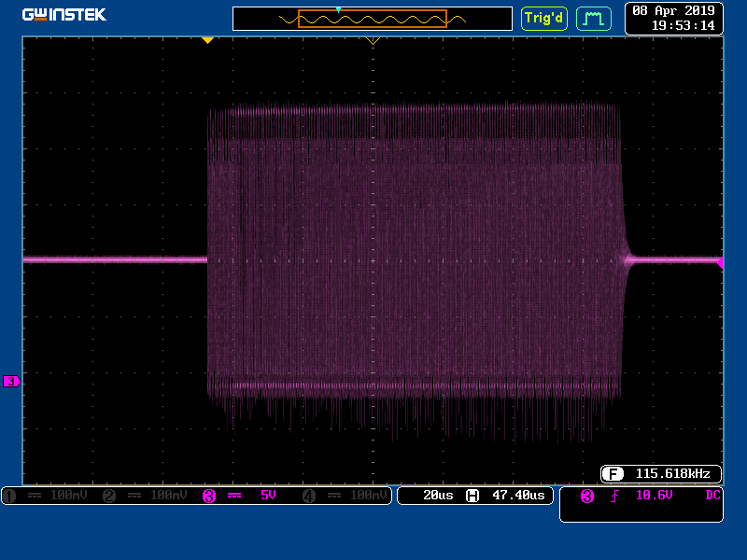Click the 20us timebase value
This screenshot has width=747, height=560.
tap(438, 496)
